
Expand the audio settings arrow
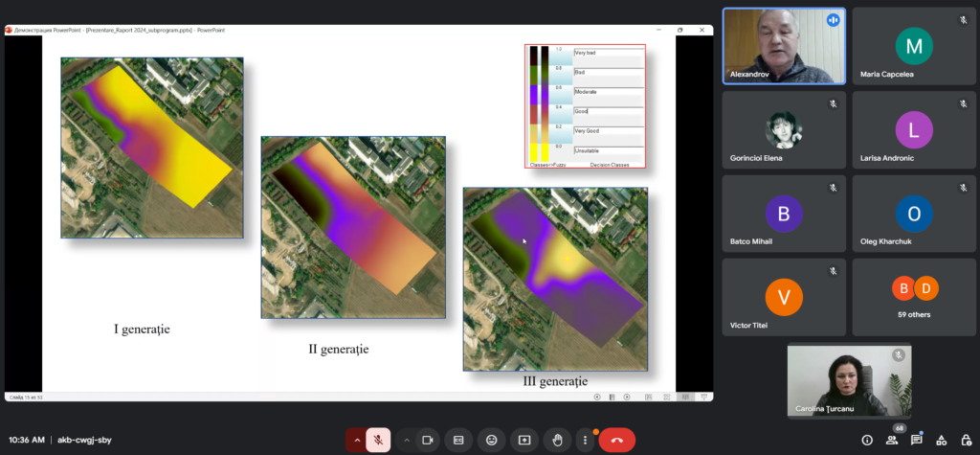click(357, 440)
